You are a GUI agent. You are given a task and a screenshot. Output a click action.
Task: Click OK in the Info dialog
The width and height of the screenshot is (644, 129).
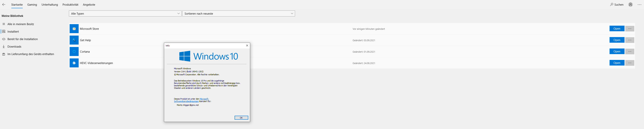click(x=241, y=118)
